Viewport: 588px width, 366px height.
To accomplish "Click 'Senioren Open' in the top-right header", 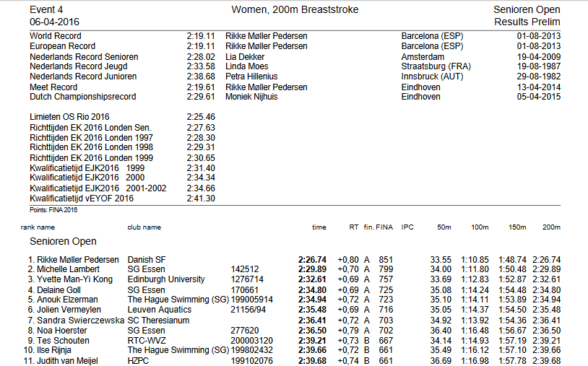I will (x=527, y=9).
